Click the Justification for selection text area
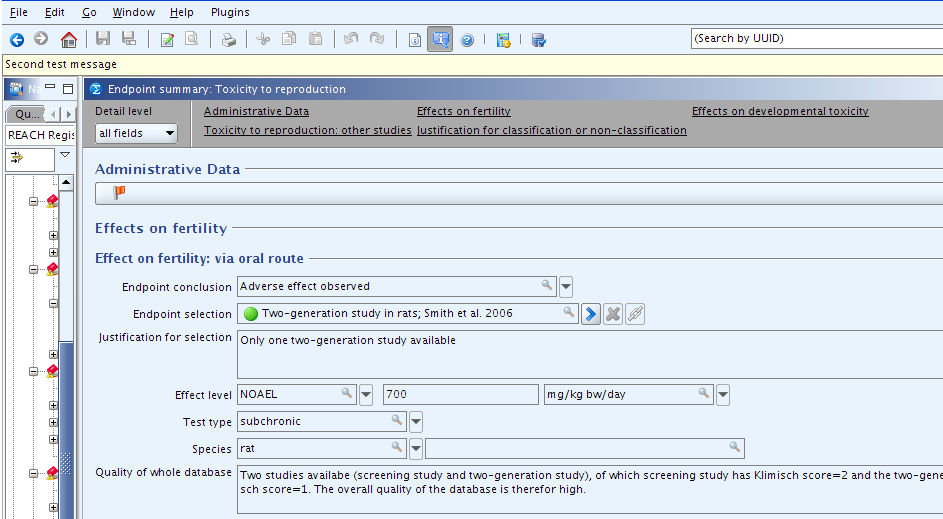The width and height of the screenshot is (943, 519). pyautogui.click(x=590, y=354)
